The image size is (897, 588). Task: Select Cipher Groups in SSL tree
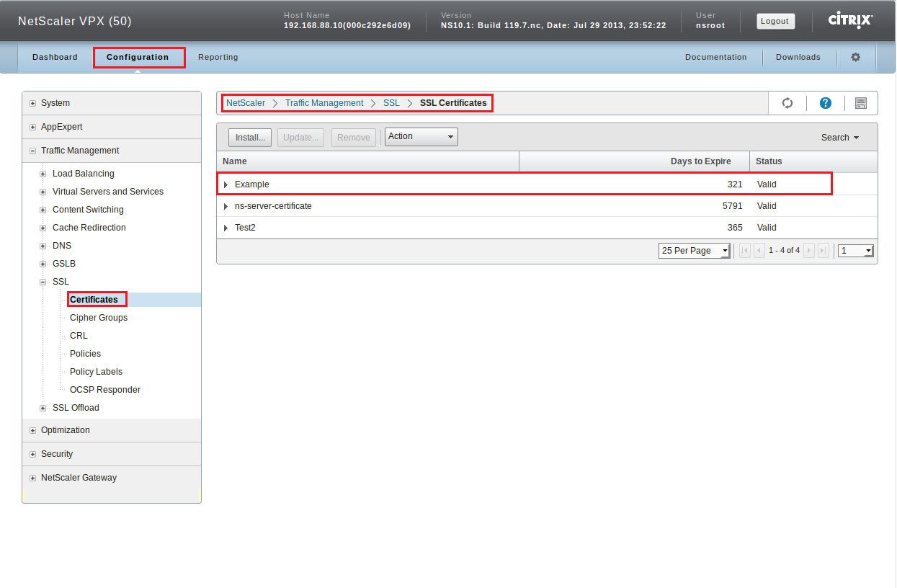click(99, 318)
